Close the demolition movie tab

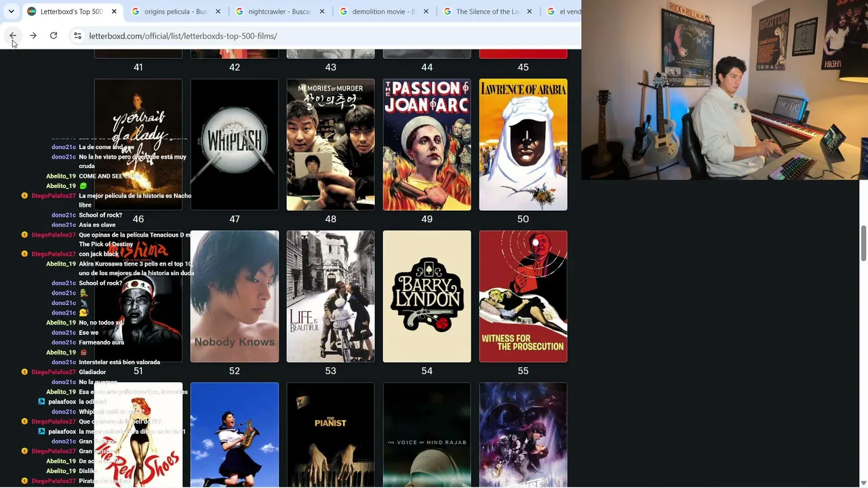[425, 12]
